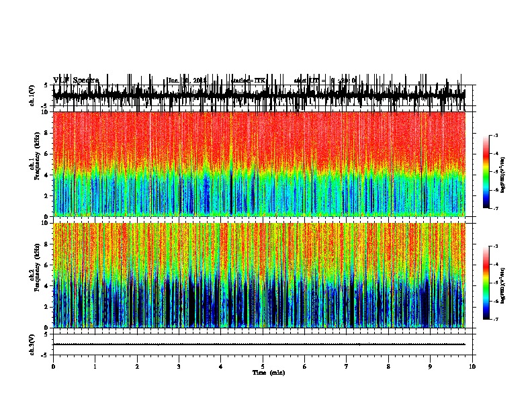Click the '-7' label on ch.2 colorbar
Viewport: 532px width, 411px height.
point(495,319)
